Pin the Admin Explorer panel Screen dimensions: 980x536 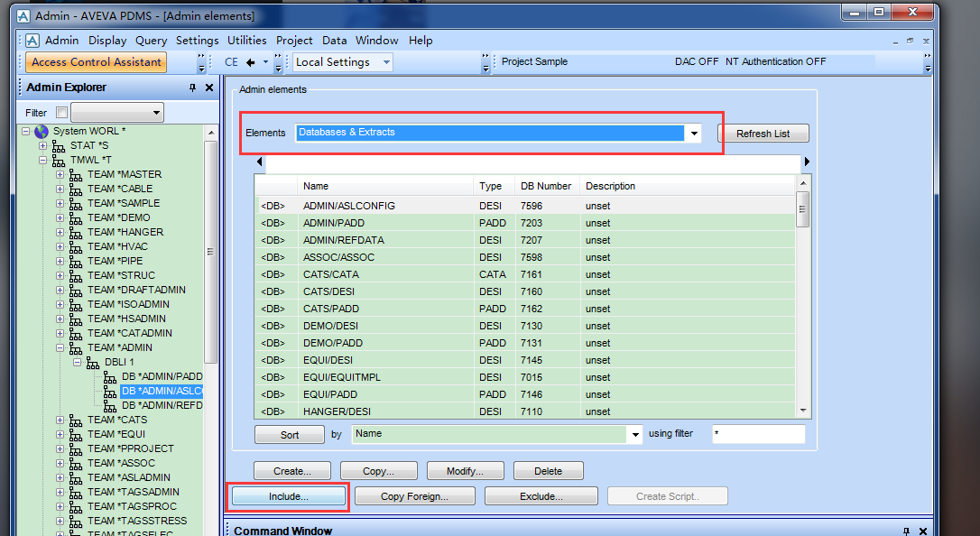pyautogui.click(x=192, y=88)
